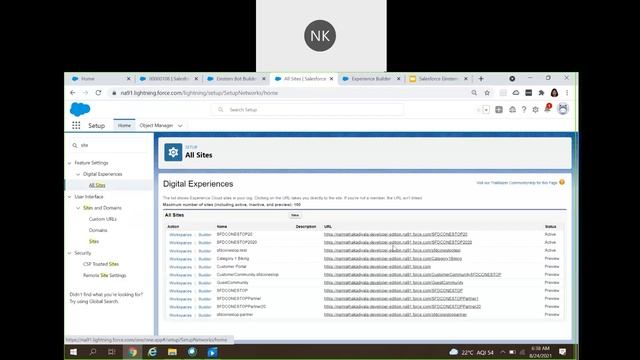Open the Object Manager tab
This screenshot has width=640, height=360.
point(156,125)
